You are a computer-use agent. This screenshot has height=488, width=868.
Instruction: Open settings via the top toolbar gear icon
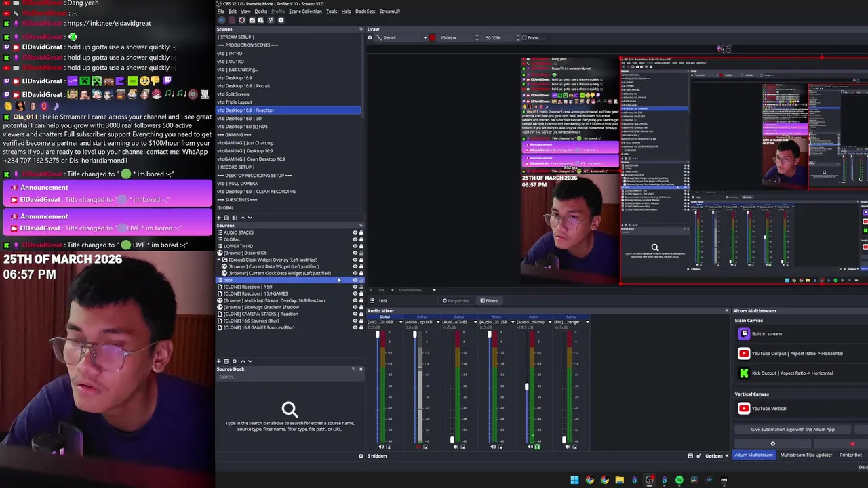click(281, 20)
